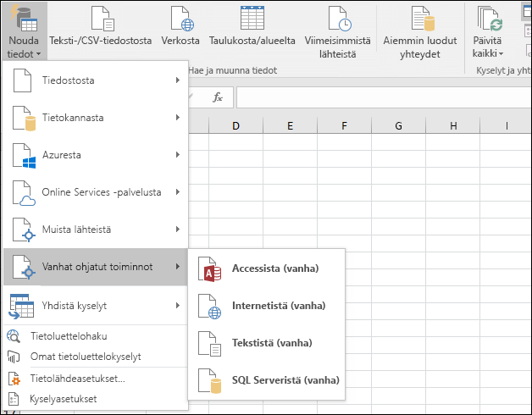Select column G header
This screenshot has height=415, width=532.
pyautogui.click(x=399, y=125)
